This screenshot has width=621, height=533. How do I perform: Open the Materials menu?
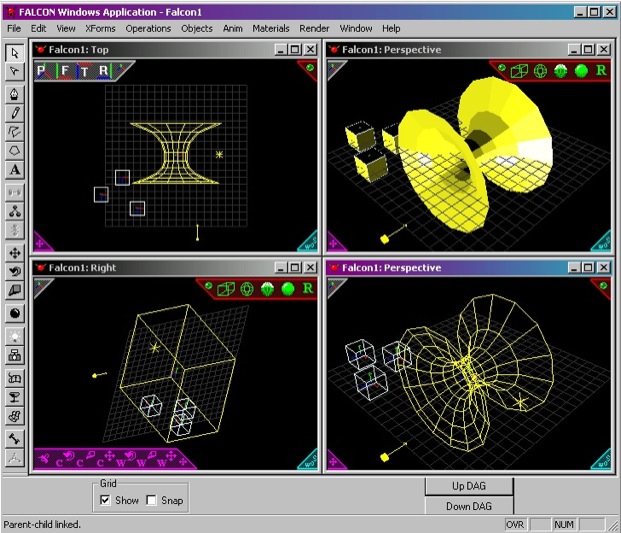coord(271,29)
